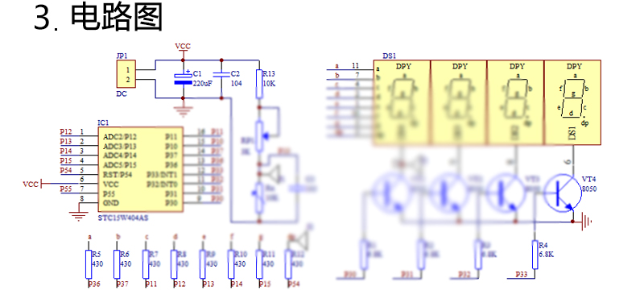Select the ADC2/P12 pin name on IC1
This screenshot has width=644, height=303.
[x=120, y=136]
